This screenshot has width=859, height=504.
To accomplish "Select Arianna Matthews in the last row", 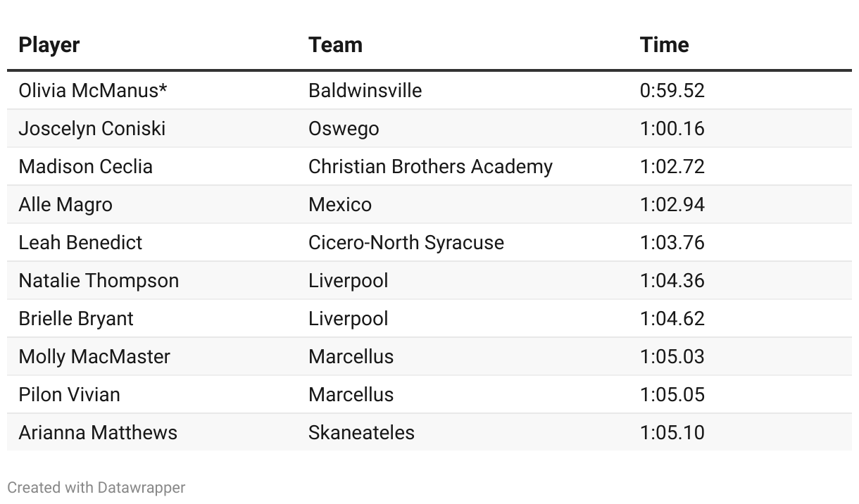I will coord(98,433).
